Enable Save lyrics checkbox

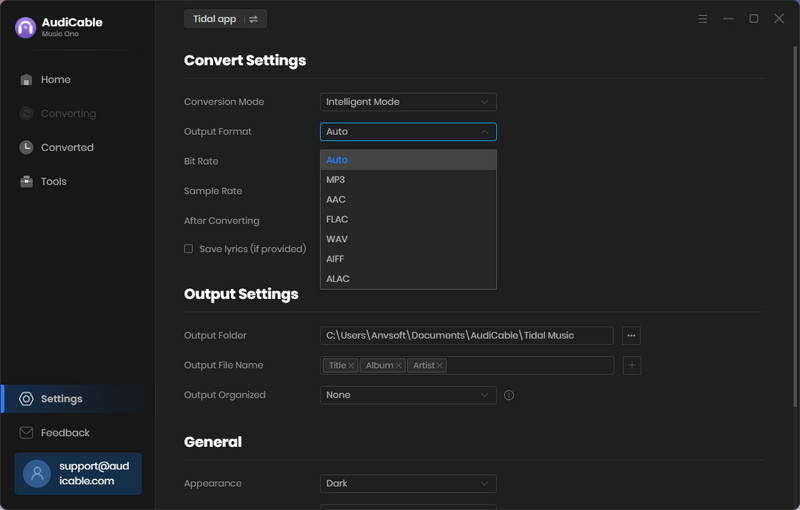[x=188, y=249]
